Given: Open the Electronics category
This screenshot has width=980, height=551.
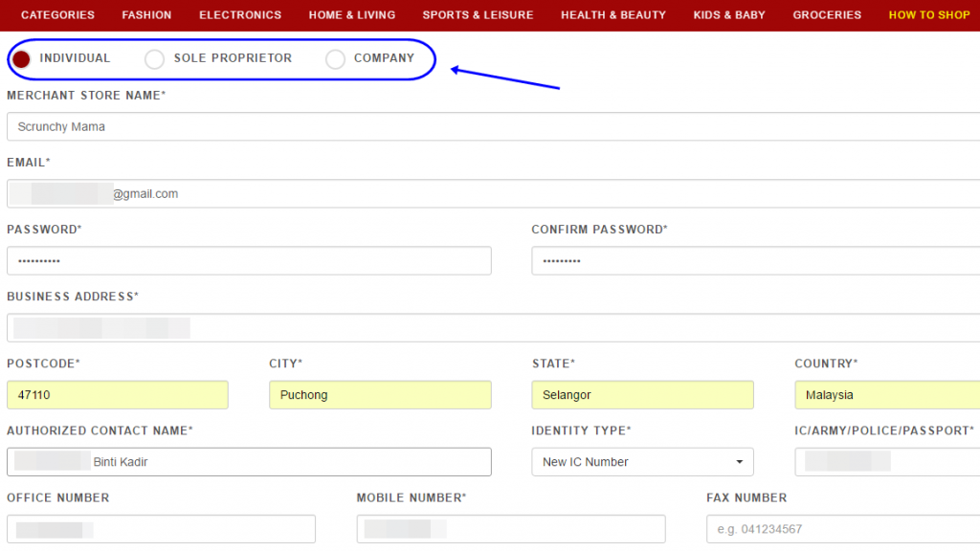Looking at the screenshot, I should pyautogui.click(x=240, y=15).
